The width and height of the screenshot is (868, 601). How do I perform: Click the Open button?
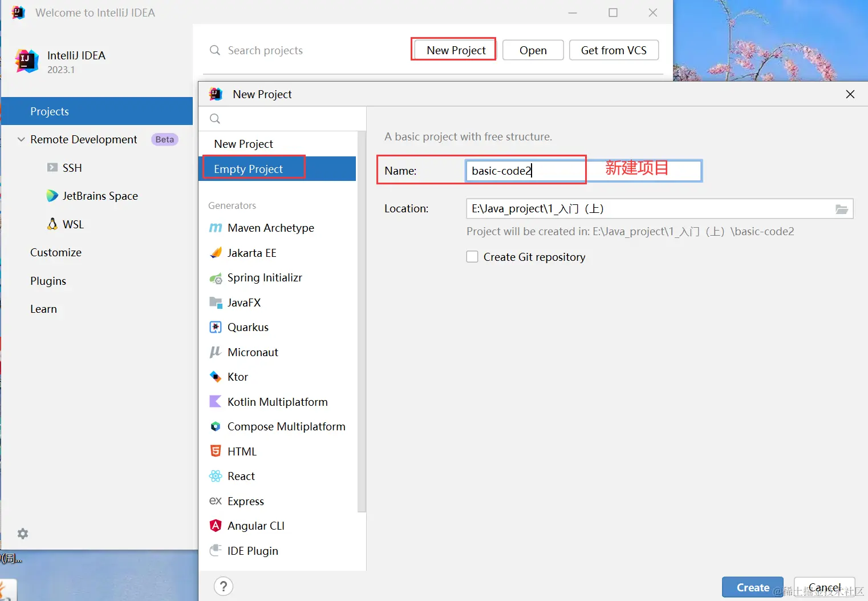533,50
